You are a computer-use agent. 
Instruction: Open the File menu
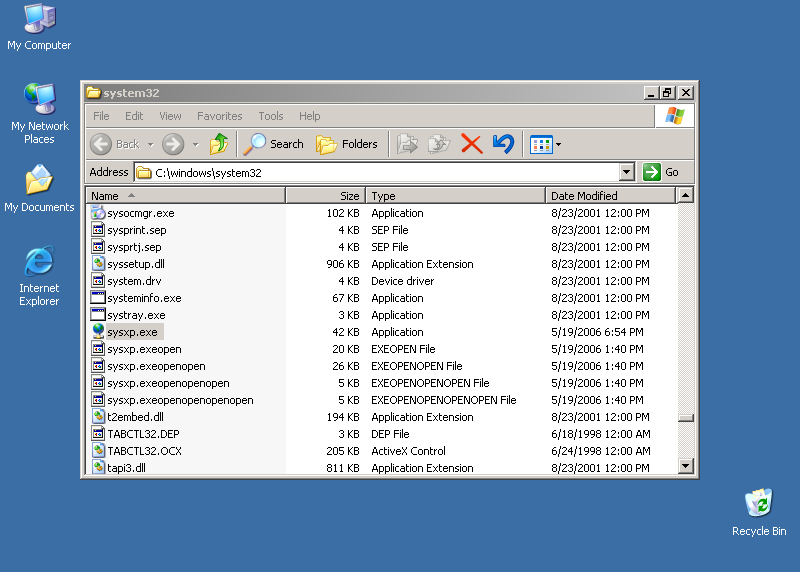(101, 116)
